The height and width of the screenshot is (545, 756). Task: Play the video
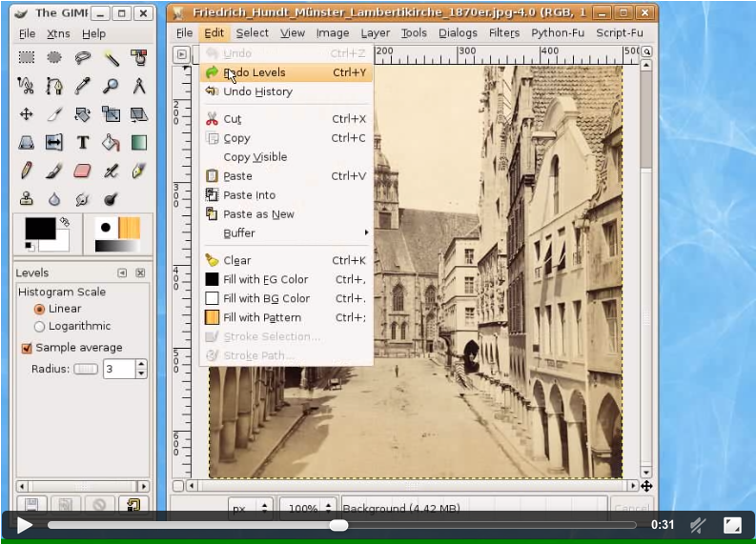(24, 525)
